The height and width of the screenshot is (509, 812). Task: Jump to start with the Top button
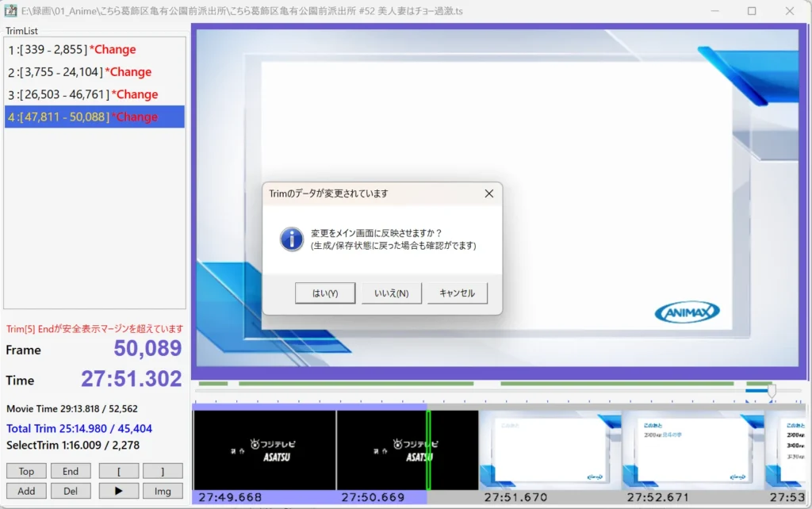coord(26,471)
